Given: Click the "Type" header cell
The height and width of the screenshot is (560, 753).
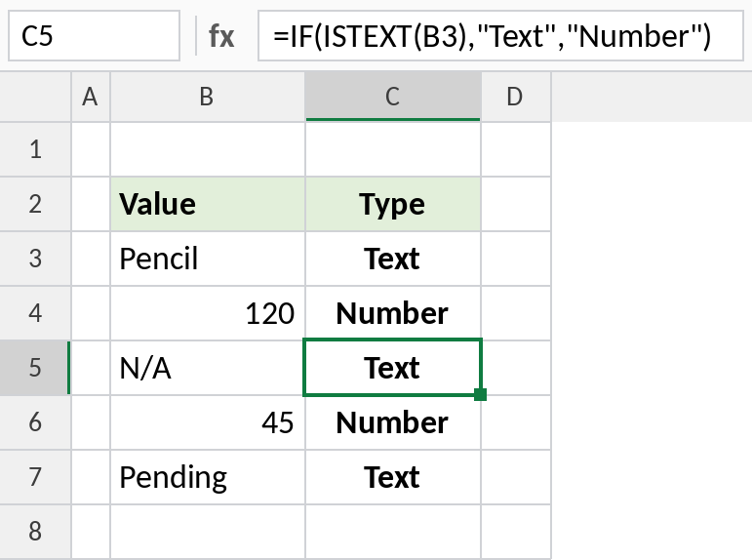Looking at the screenshot, I should click(393, 204).
